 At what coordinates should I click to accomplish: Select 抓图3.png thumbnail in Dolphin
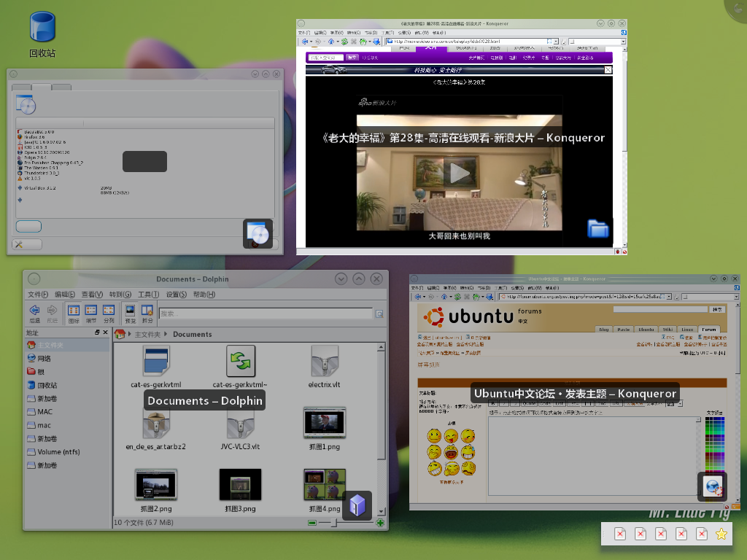[x=240, y=491]
